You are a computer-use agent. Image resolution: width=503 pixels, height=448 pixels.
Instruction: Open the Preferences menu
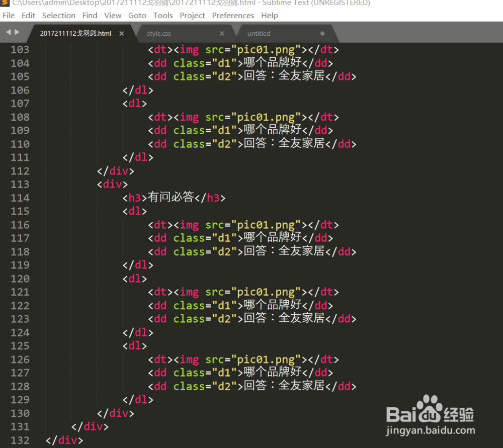pyautogui.click(x=233, y=16)
